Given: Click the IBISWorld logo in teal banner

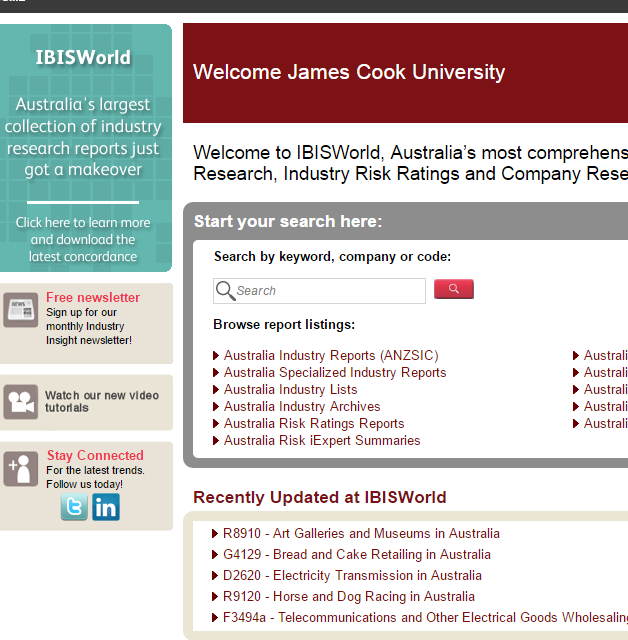Looking at the screenshot, I should click(x=83, y=58).
